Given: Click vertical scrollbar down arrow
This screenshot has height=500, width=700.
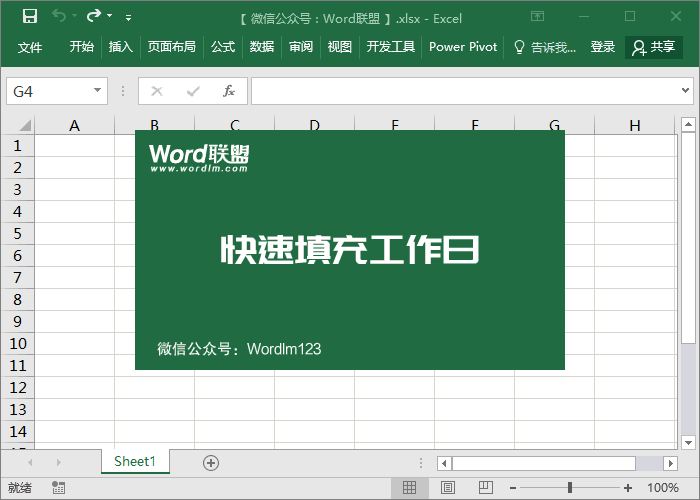Looking at the screenshot, I should [x=688, y=443].
